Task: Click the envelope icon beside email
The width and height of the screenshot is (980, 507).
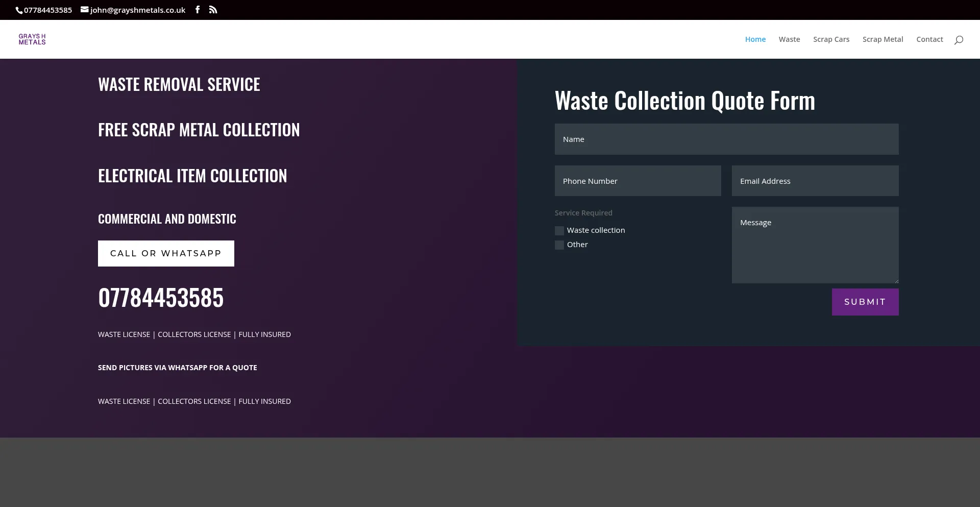Action: 85,10
